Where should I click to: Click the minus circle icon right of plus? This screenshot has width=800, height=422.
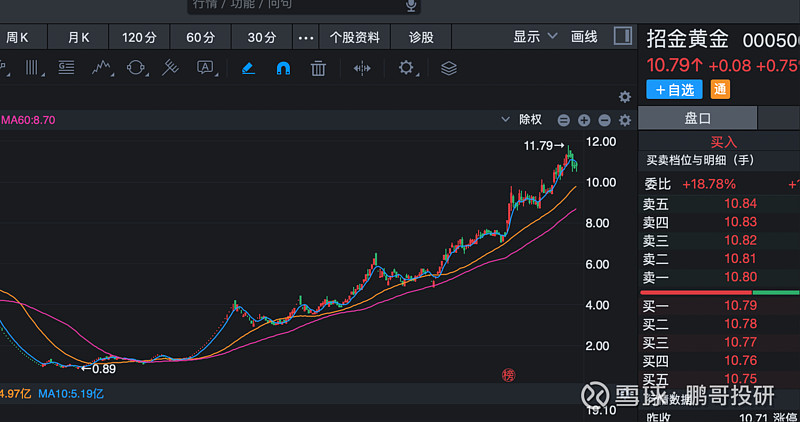click(604, 120)
